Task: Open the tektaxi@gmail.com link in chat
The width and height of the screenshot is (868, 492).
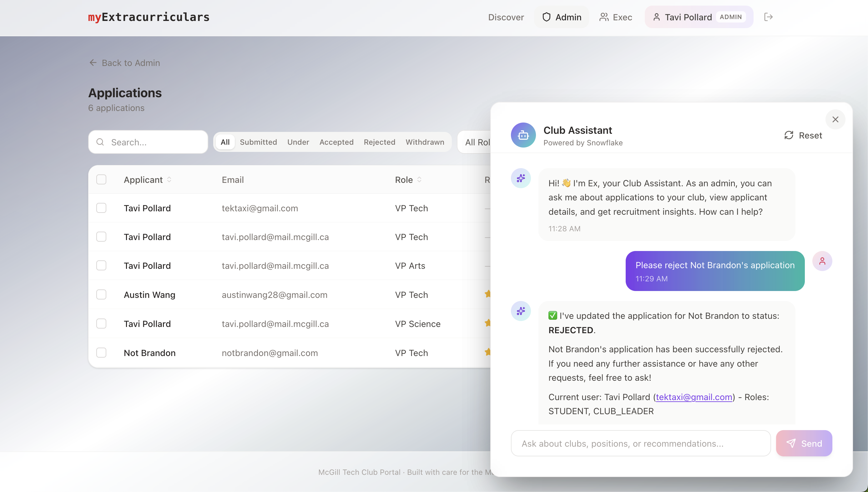Action: [x=694, y=397]
